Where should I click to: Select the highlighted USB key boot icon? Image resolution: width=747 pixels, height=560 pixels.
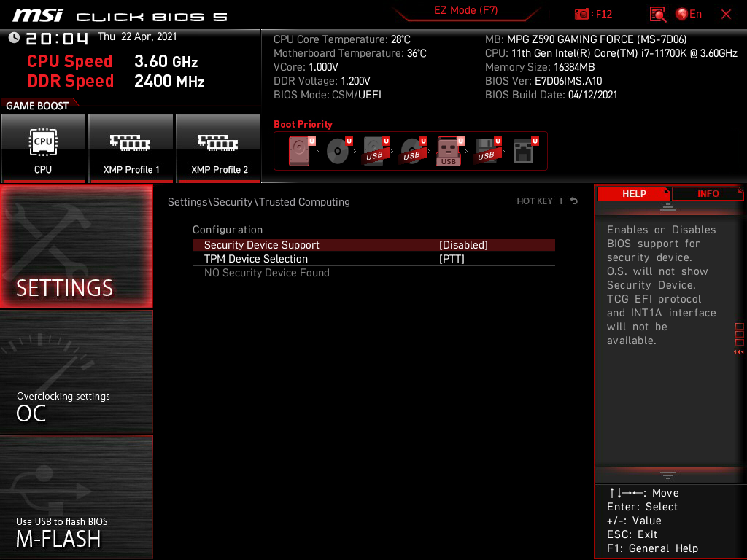[449, 151]
